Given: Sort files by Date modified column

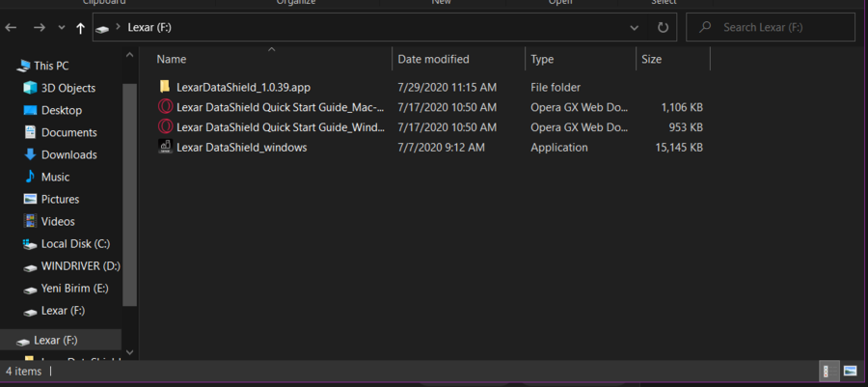Looking at the screenshot, I should click(433, 59).
